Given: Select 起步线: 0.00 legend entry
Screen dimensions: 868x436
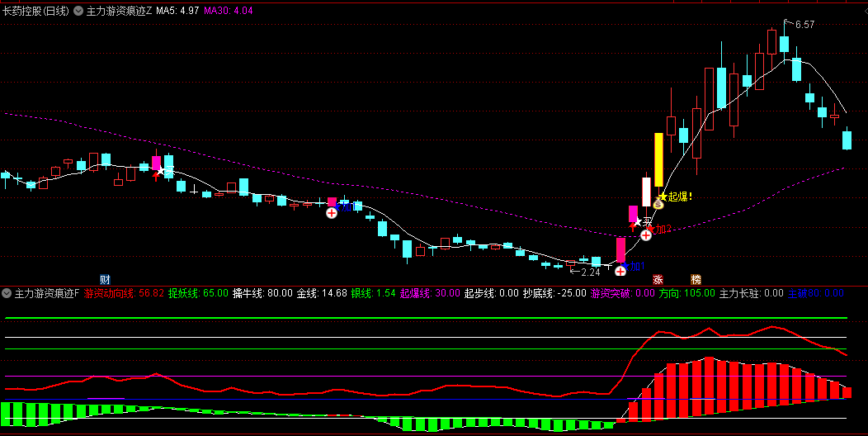Looking at the screenshot, I should coord(492,293).
